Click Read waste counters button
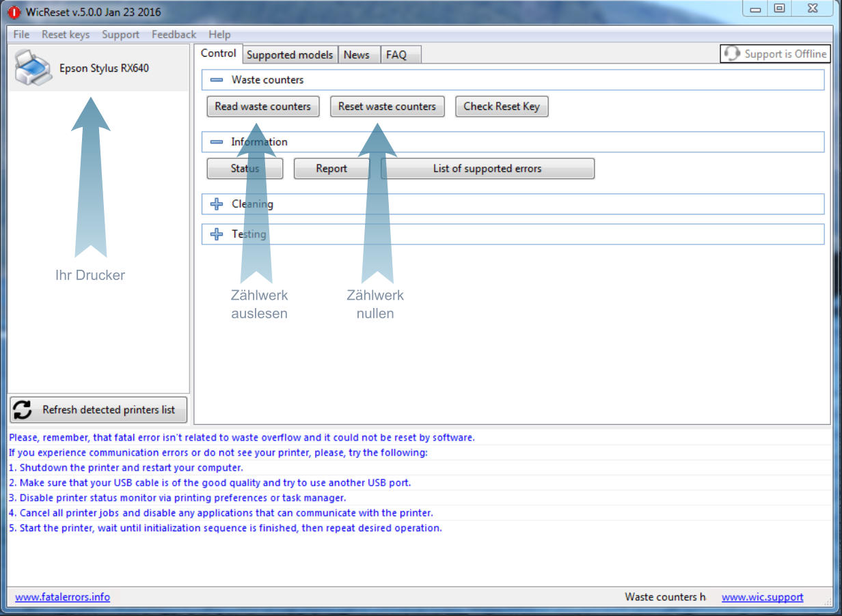842x616 pixels. tap(262, 107)
